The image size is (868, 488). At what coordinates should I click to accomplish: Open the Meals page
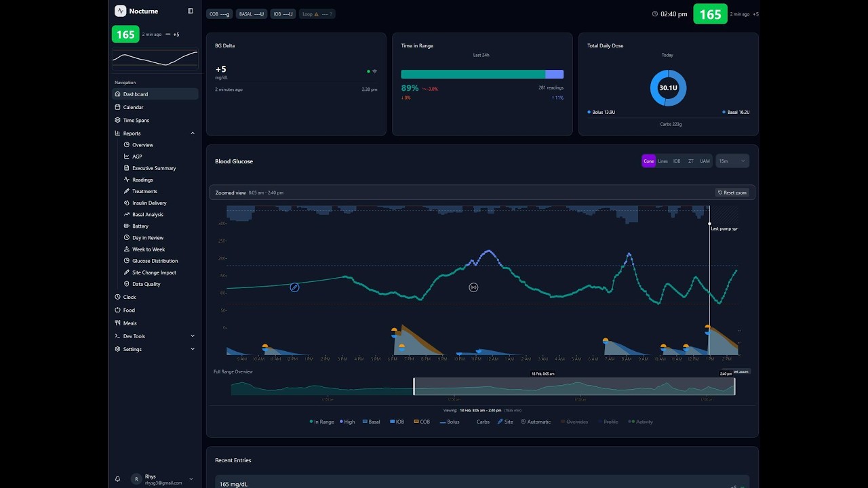click(x=155, y=323)
